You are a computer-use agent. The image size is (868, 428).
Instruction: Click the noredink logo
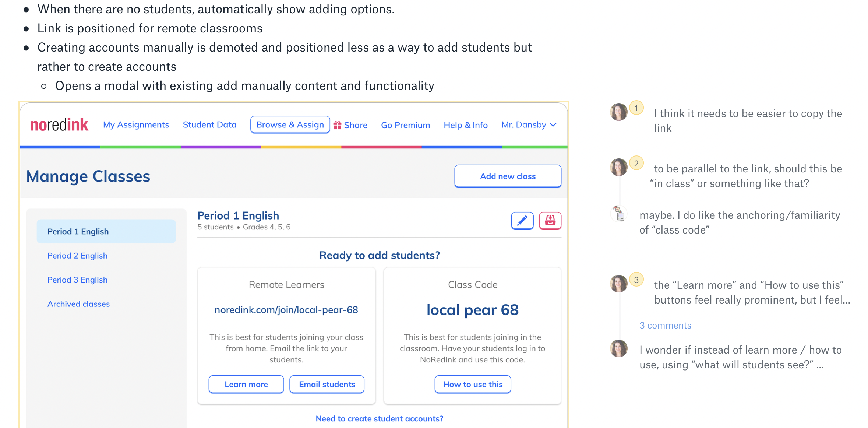coord(59,125)
